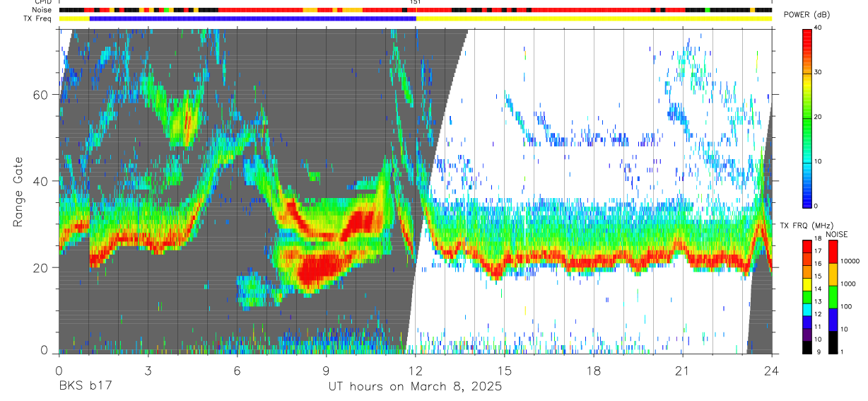The image size is (868, 401).
Task: Click the 9 tick on UT hours axis
Action: pos(326,371)
